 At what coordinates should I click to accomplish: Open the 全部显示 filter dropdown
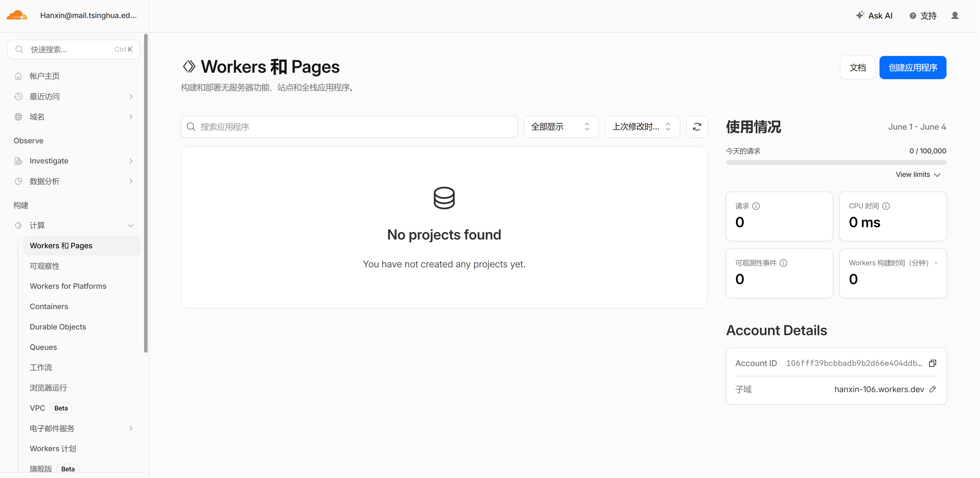pos(561,127)
